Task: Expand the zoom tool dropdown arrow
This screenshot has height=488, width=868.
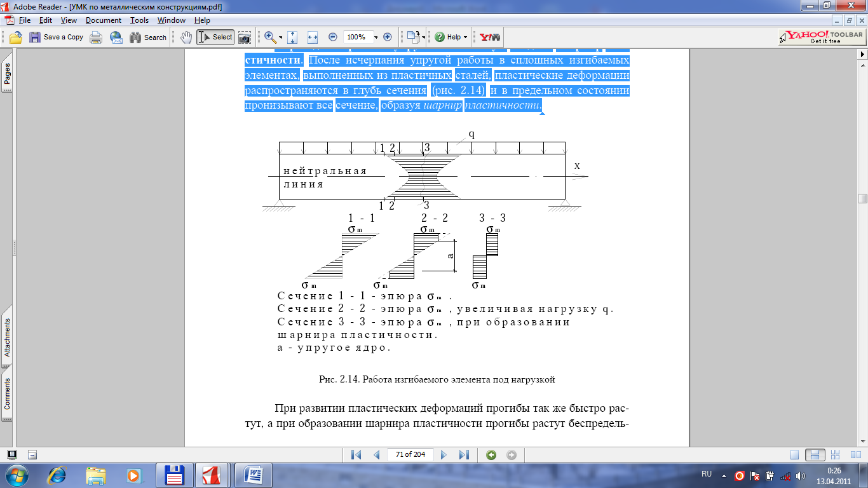Action: point(281,37)
